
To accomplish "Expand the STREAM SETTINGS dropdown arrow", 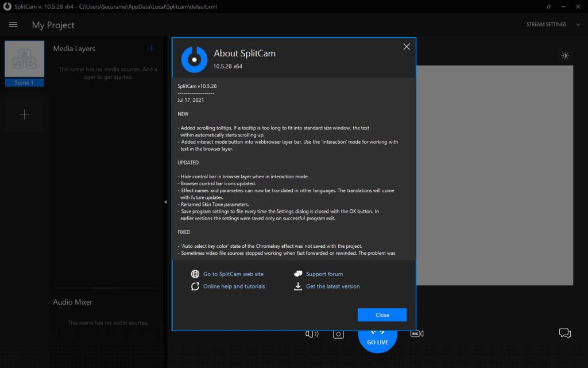I will [578, 25].
